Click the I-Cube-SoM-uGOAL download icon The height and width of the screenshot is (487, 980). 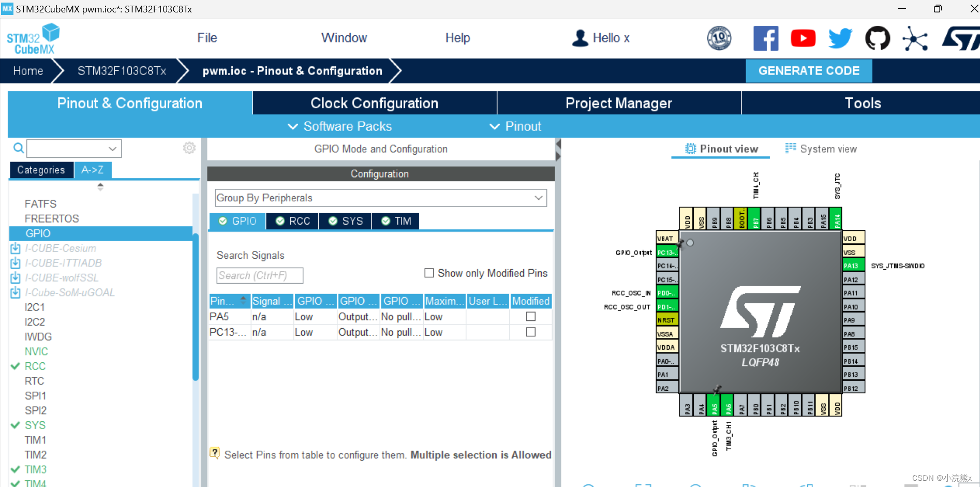(x=16, y=292)
